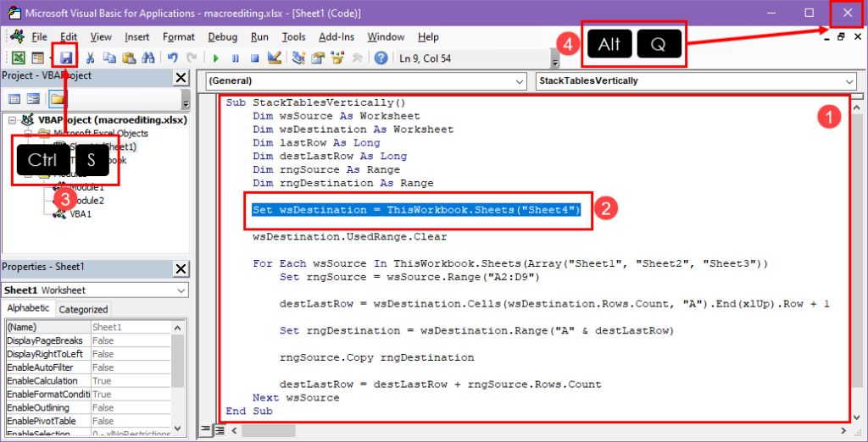Open Find with the binoculars icon
This screenshot has height=442, width=868.
(147, 58)
